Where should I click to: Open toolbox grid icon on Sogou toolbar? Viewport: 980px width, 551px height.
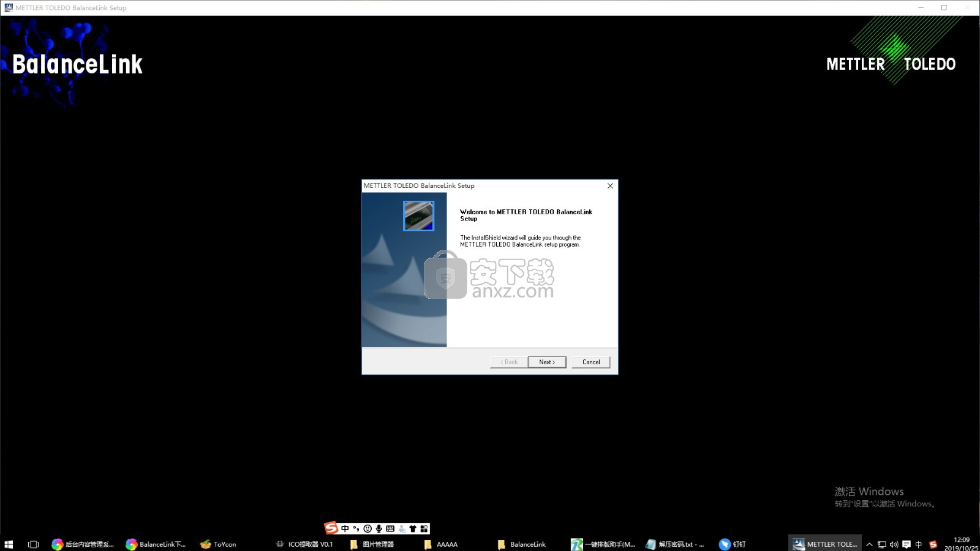424,528
